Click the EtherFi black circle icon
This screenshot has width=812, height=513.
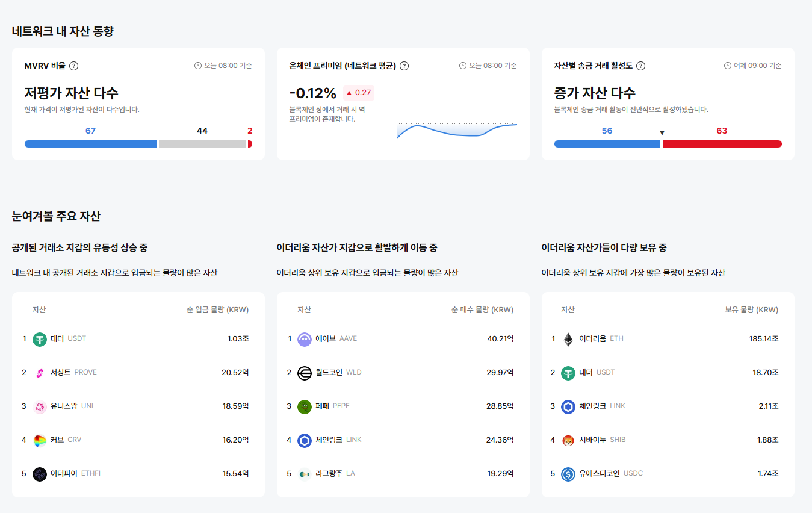pyautogui.click(x=40, y=473)
